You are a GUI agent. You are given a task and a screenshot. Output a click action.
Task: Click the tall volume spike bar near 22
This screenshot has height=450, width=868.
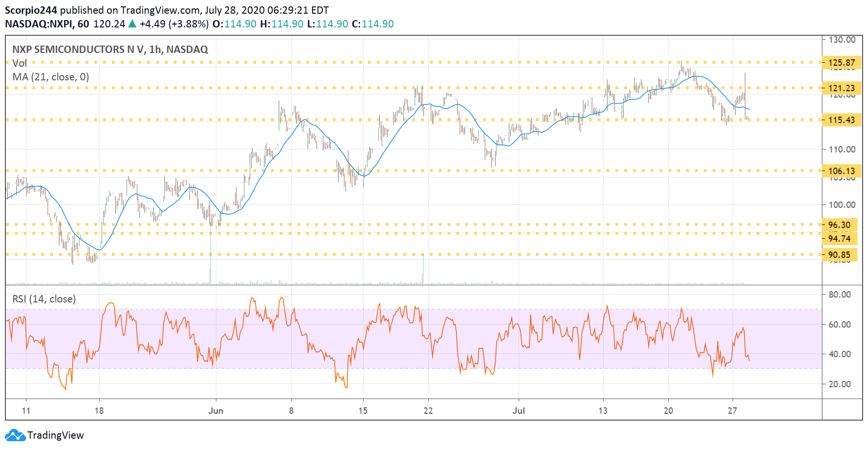422,269
